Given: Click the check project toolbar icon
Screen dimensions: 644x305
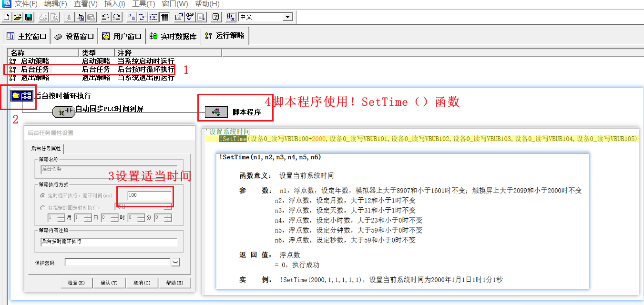Looking at the screenshot, I should [x=190, y=17].
